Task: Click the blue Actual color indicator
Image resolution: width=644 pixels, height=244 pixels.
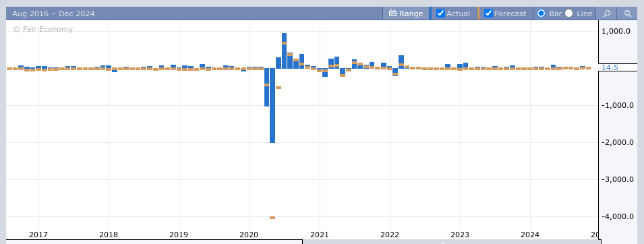Action: pyautogui.click(x=430, y=13)
